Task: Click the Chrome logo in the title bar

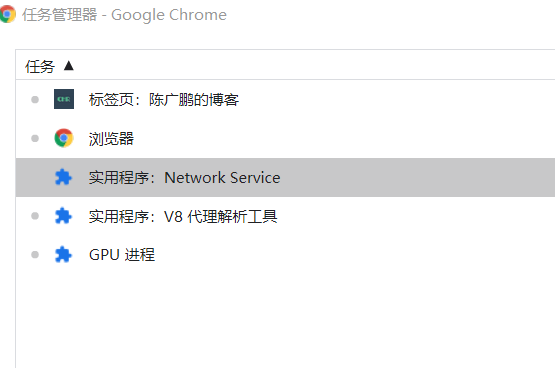Action: pyautogui.click(x=7, y=14)
